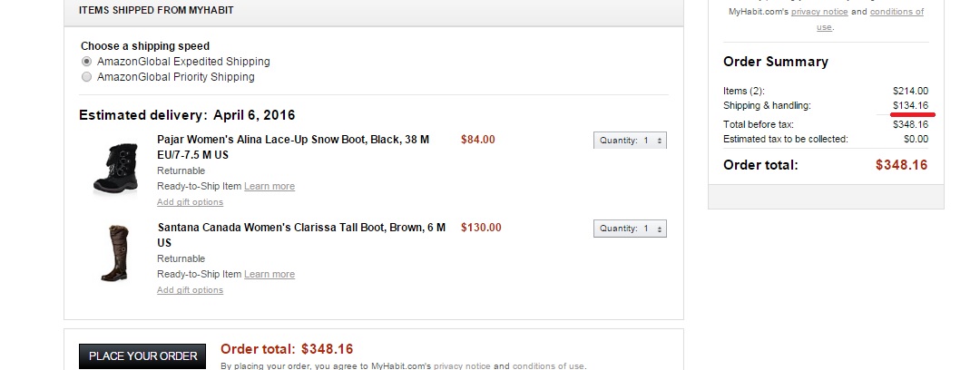Select AmazonGlobal Priority Shipping radio button
This screenshot has width=980, height=370.
coord(87,77)
